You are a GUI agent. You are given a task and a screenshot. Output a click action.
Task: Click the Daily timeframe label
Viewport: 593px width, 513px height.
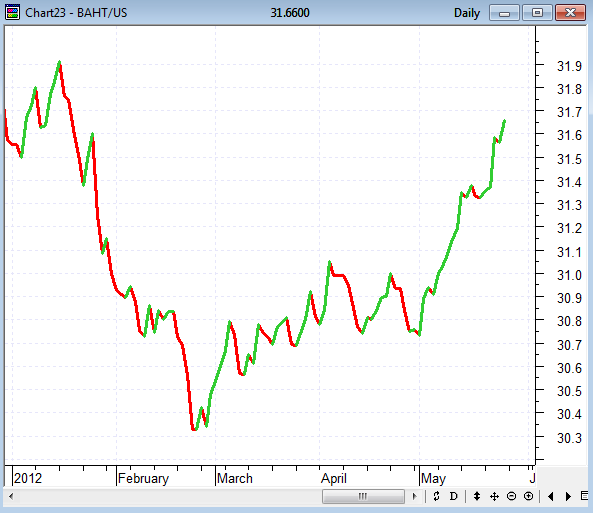[467, 13]
